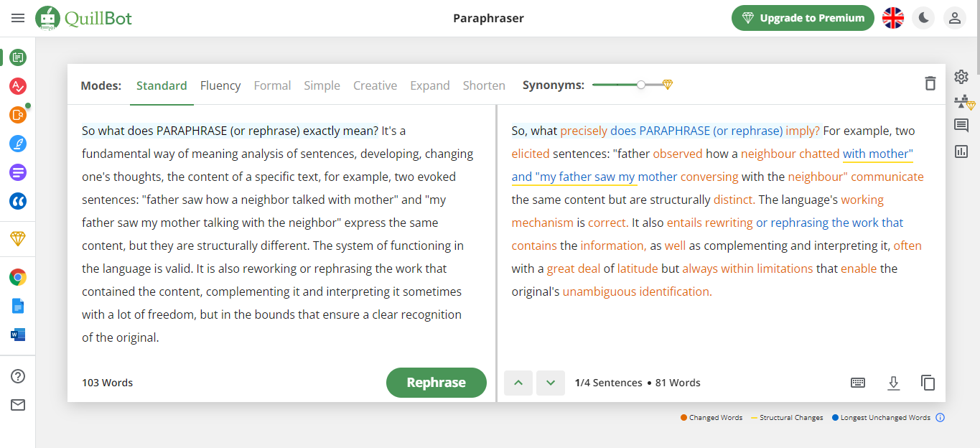The height and width of the screenshot is (448, 980).
Task: Open the legend info icon
Action: [x=941, y=418]
